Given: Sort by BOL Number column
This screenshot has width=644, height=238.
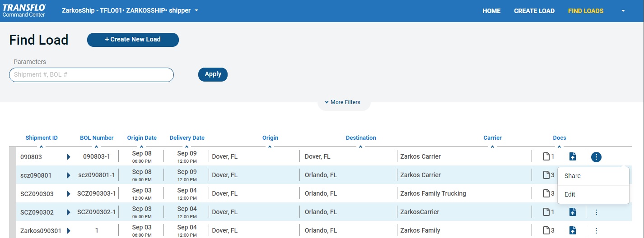Looking at the screenshot, I should pos(97,138).
